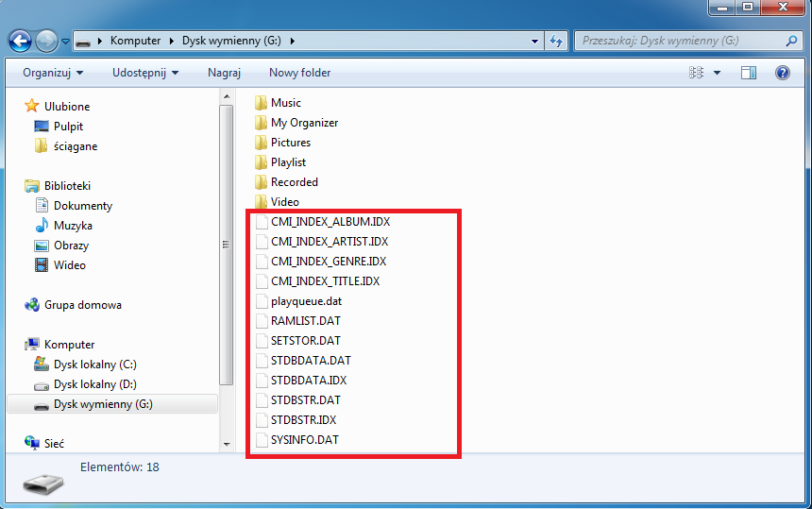Click the drive icon in address bar
This screenshot has width=812, height=509.
click(83, 42)
